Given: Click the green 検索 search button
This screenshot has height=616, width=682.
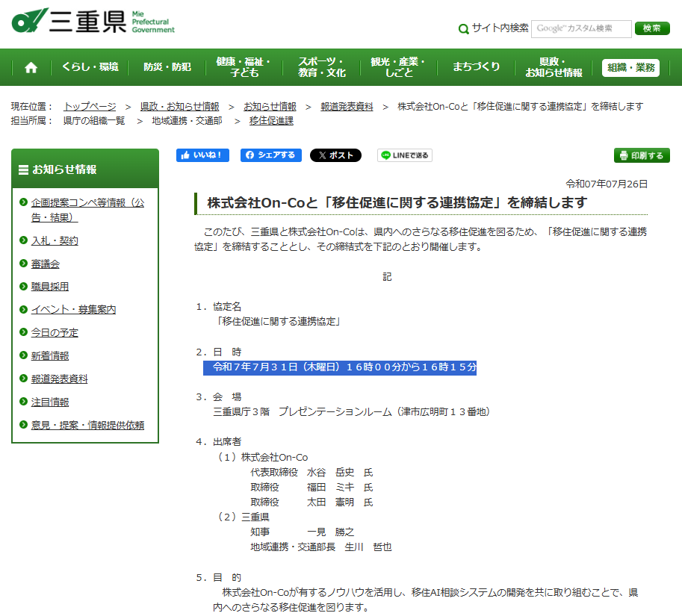Looking at the screenshot, I should click(652, 28).
